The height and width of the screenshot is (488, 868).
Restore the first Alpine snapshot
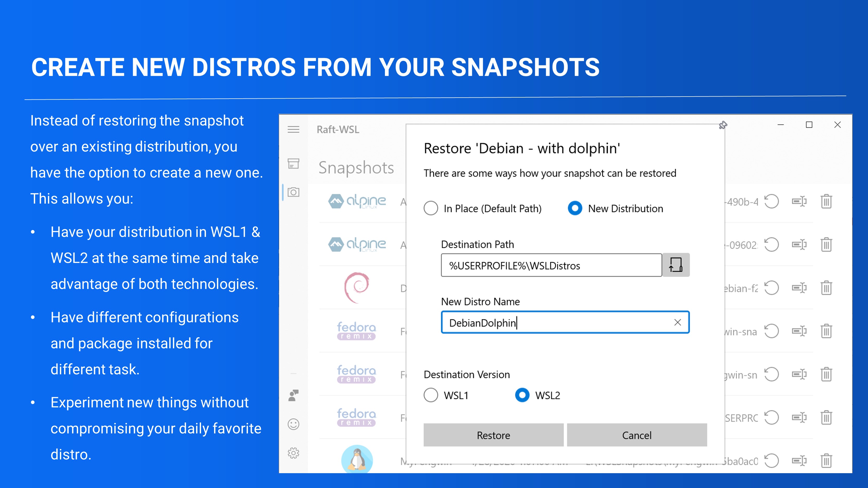tap(771, 201)
